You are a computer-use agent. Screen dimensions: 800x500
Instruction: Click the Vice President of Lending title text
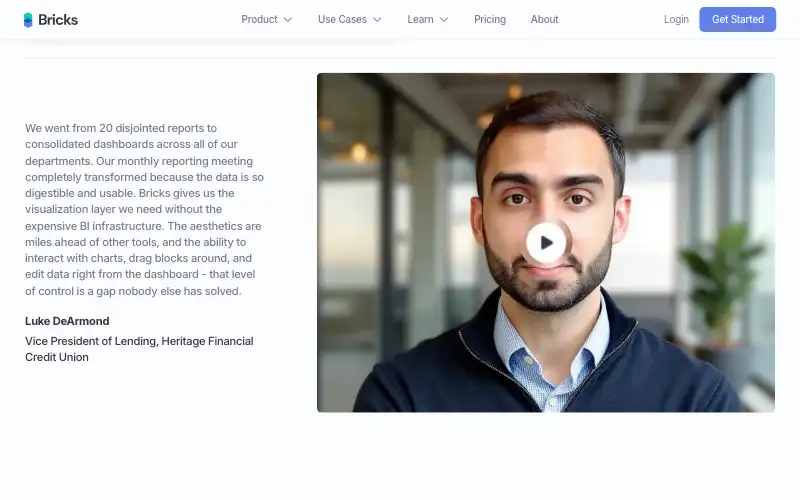coord(139,349)
